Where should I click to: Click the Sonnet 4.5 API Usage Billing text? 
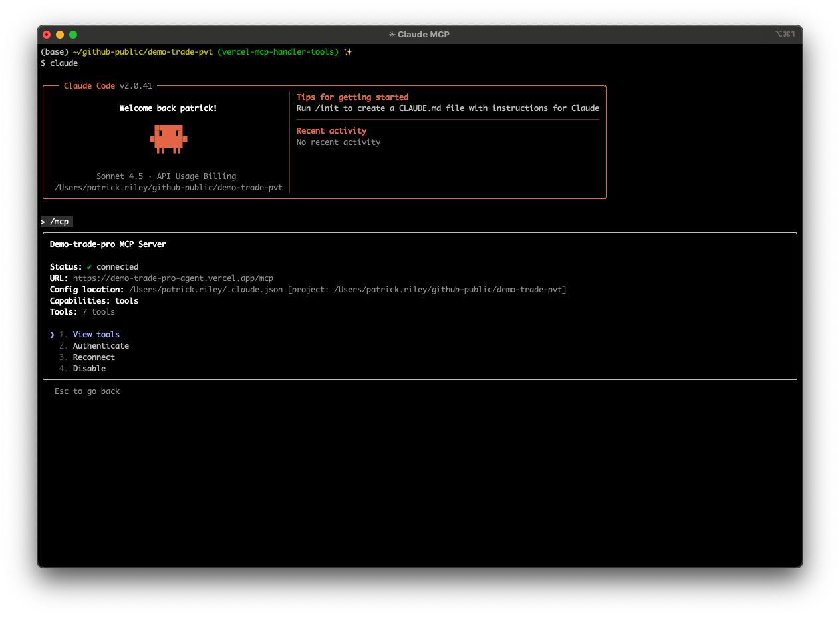[x=166, y=176]
